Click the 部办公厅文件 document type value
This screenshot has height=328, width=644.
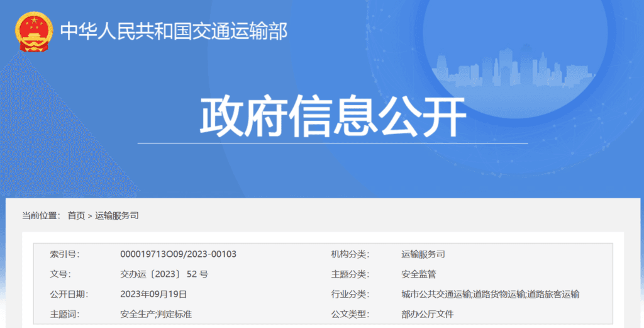pos(427,314)
